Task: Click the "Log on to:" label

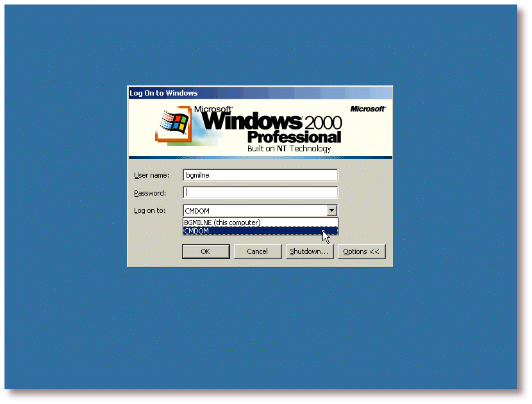Action: [149, 210]
